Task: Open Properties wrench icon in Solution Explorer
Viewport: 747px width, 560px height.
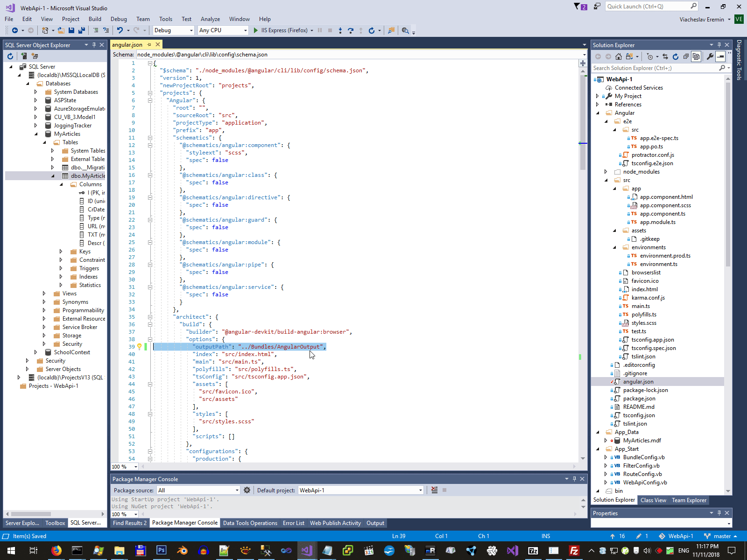Action: click(710, 56)
